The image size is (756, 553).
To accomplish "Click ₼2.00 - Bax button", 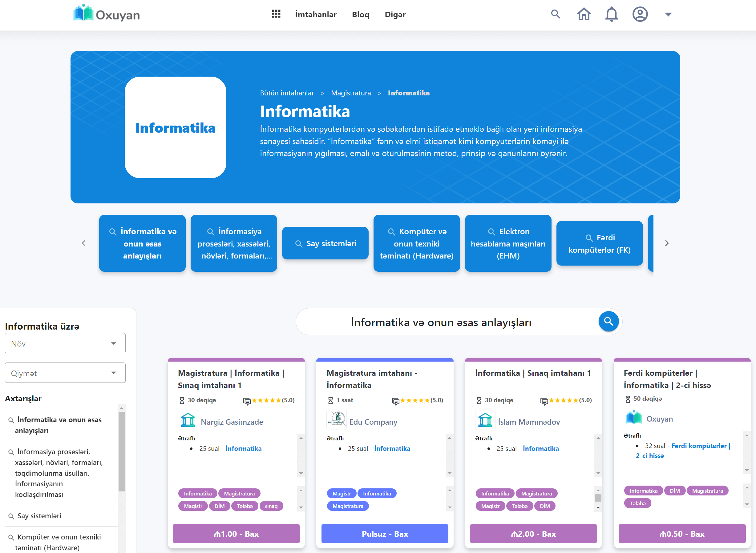I will pos(533,534).
